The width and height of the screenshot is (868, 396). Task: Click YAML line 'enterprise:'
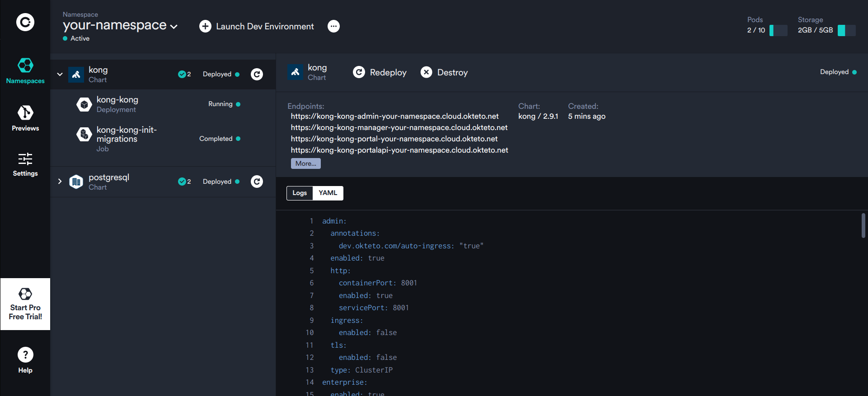(345, 382)
